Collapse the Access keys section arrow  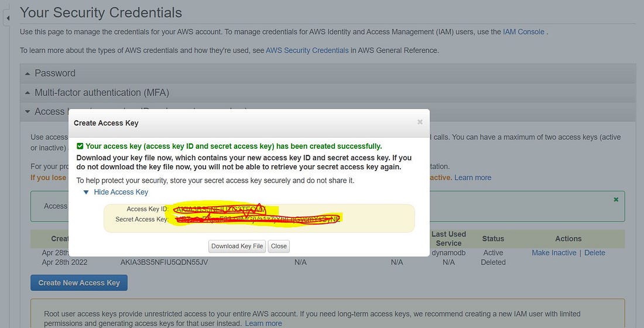[x=28, y=111]
